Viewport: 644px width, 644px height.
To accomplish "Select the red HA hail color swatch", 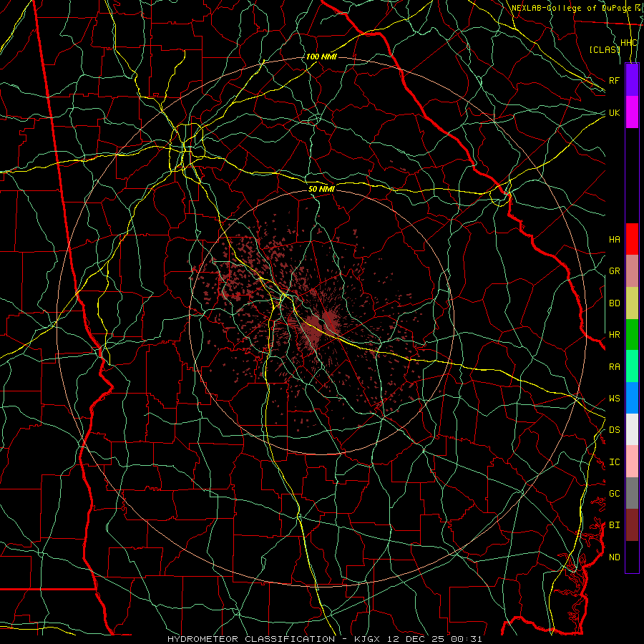I will click(632, 239).
